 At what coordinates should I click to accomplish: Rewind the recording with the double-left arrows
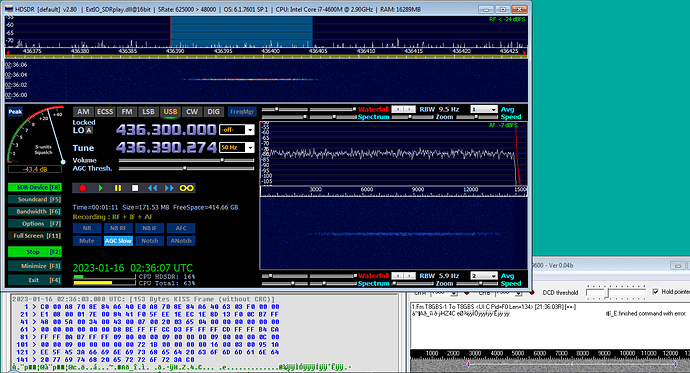pyautogui.click(x=152, y=188)
